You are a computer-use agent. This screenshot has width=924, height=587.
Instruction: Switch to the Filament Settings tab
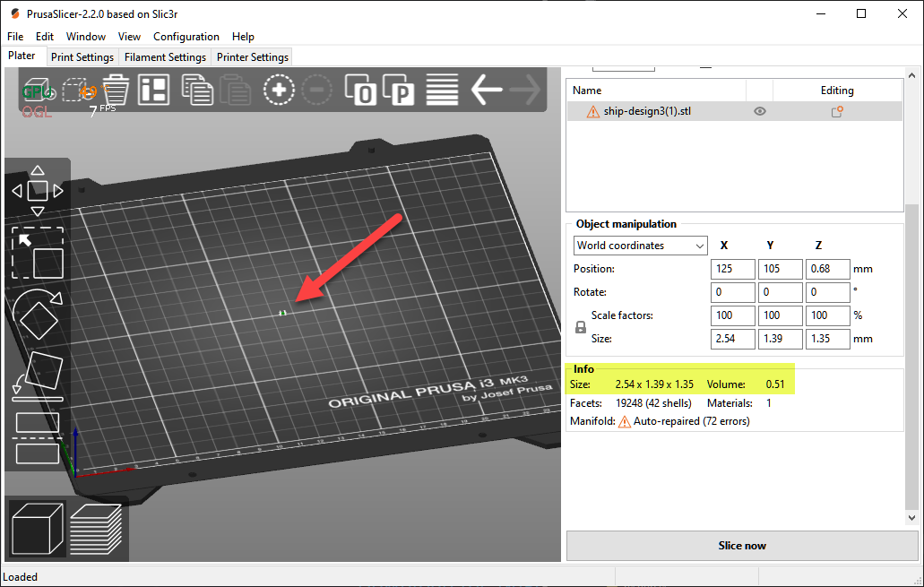coord(165,57)
